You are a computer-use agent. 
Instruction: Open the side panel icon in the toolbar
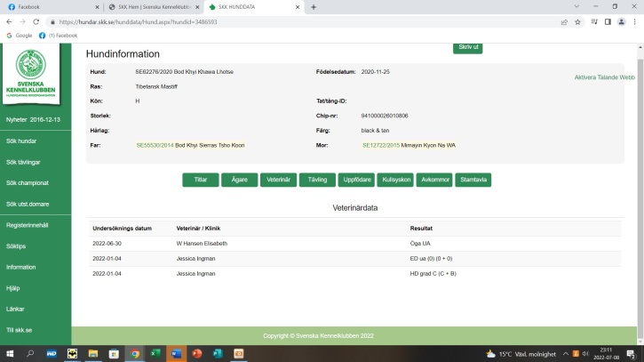(x=608, y=22)
